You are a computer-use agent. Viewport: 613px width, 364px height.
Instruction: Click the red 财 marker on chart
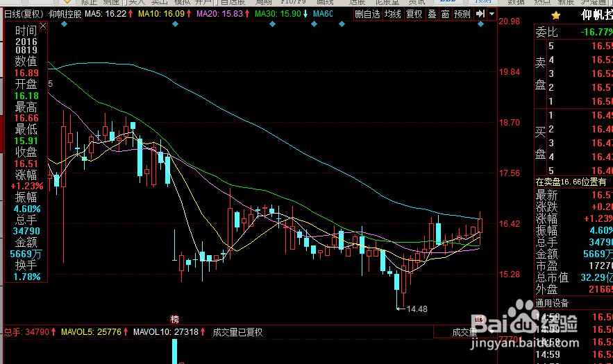click(479, 320)
